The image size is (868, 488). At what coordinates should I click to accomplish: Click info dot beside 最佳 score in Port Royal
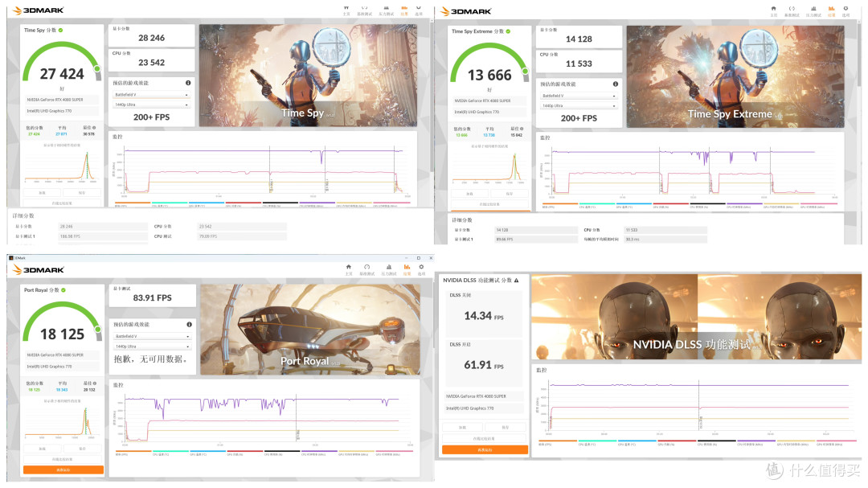point(94,383)
